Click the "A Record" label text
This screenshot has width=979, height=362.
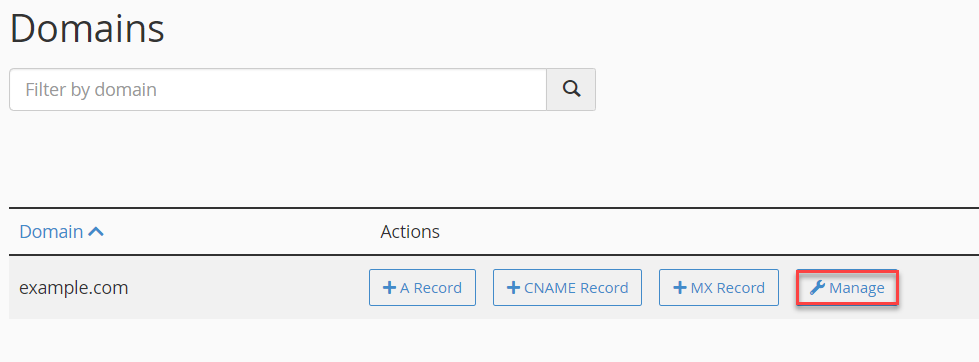431,288
